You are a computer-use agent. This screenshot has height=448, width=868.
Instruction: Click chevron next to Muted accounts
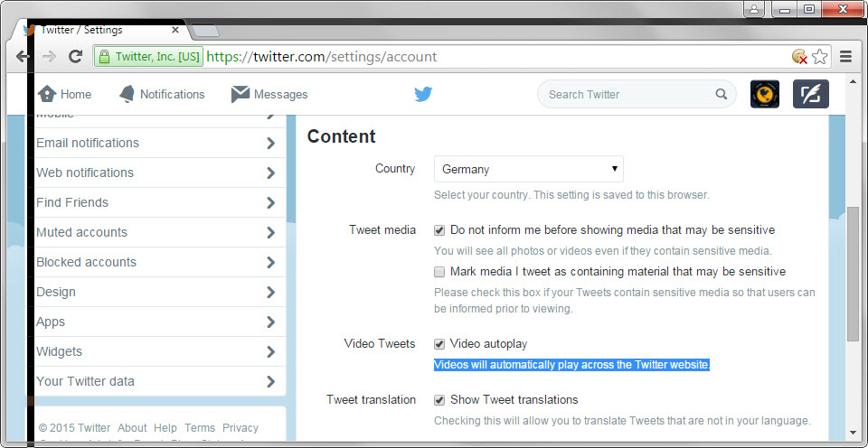click(x=270, y=233)
